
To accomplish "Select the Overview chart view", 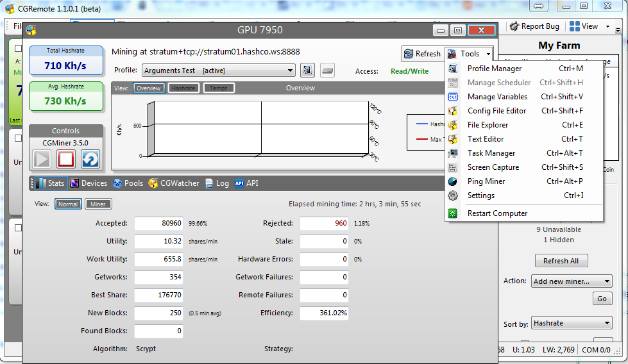I will tap(149, 88).
